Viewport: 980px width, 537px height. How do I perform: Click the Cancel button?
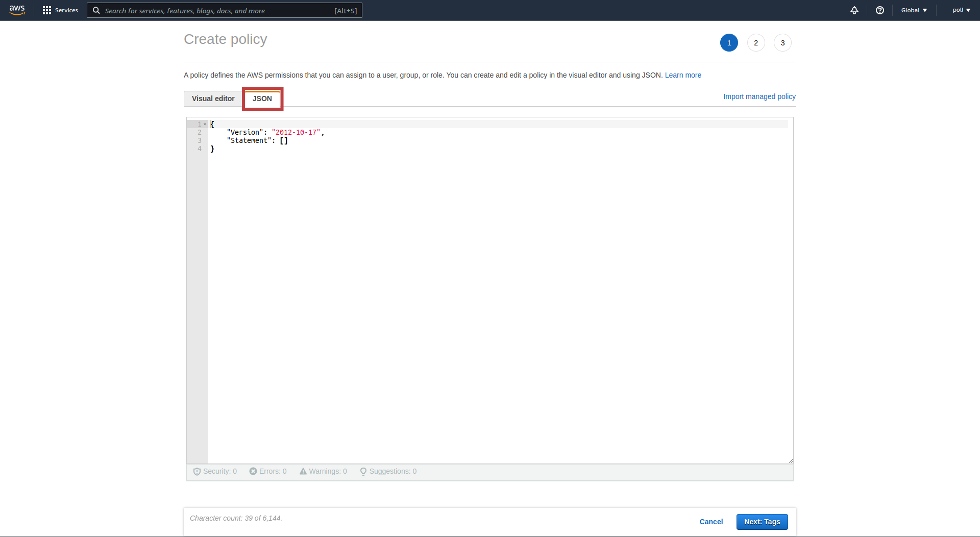(x=710, y=522)
